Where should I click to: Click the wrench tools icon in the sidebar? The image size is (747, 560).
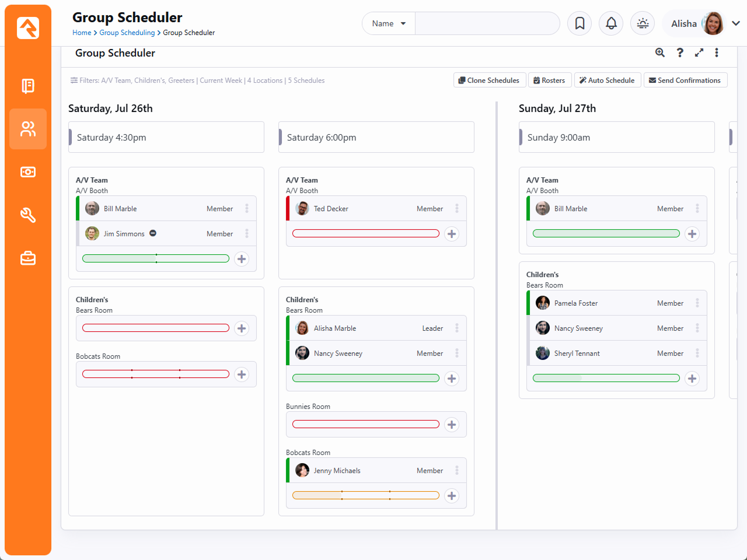click(28, 215)
